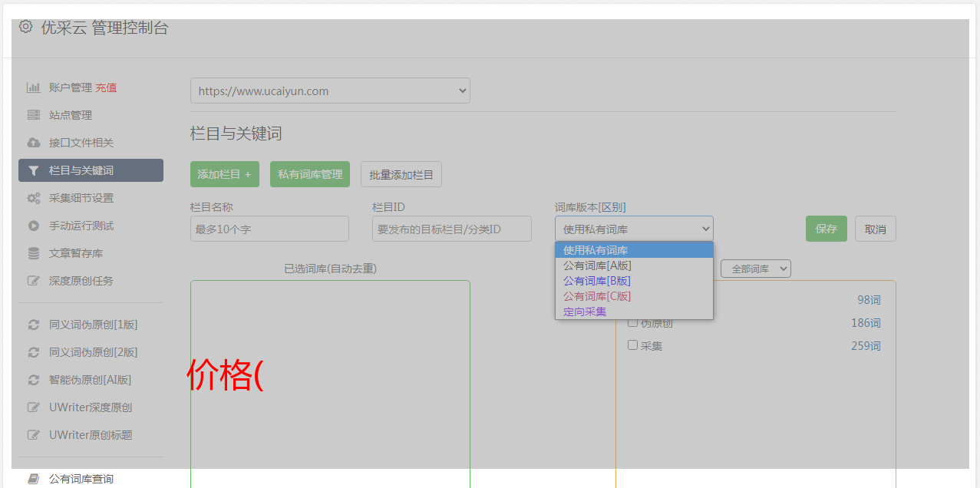The image size is (980, 488).
Task: Tick the 采集 word library checkbox
Action: pyautogui.click(x=633, y=345)
